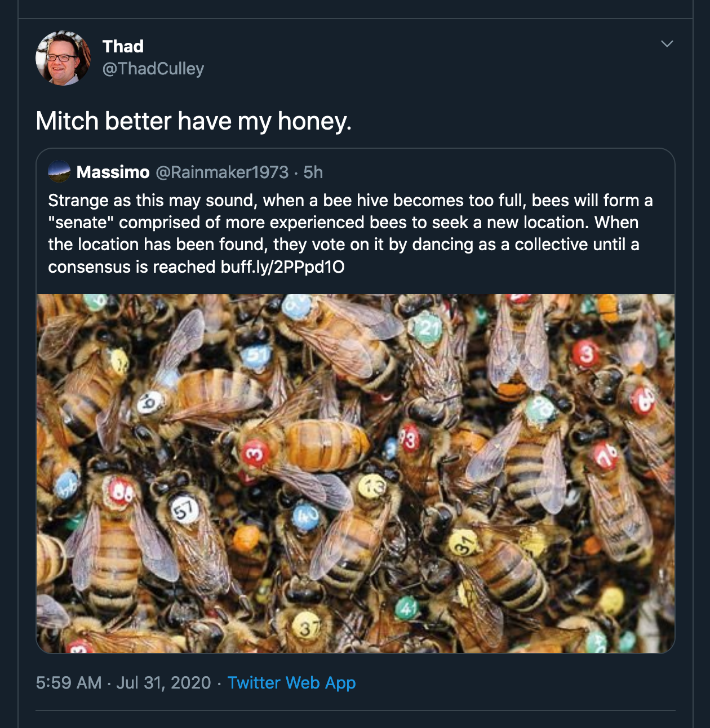Open the @ThadCulley handle link
The width and height of the screenshot is (710, 728).
(x=153, y=68)
